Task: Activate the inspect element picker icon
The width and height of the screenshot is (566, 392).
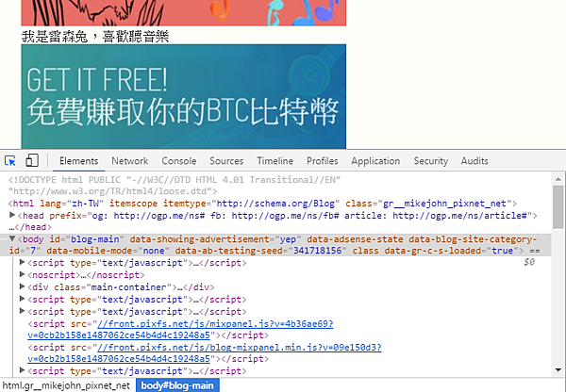Action: pos(10,160)
